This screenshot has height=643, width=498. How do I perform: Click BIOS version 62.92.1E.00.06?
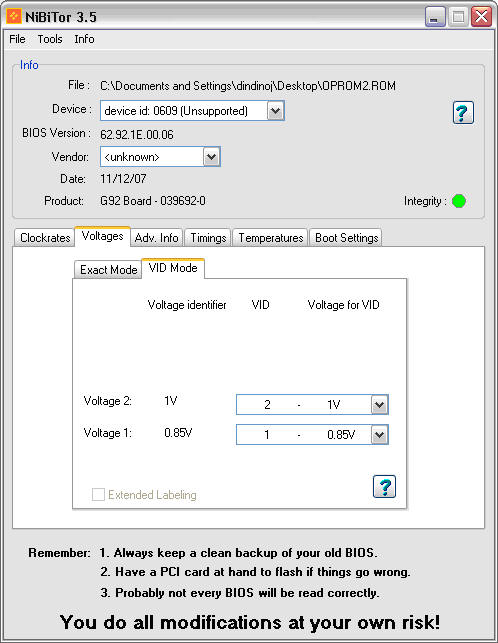(x=137, y=135)
